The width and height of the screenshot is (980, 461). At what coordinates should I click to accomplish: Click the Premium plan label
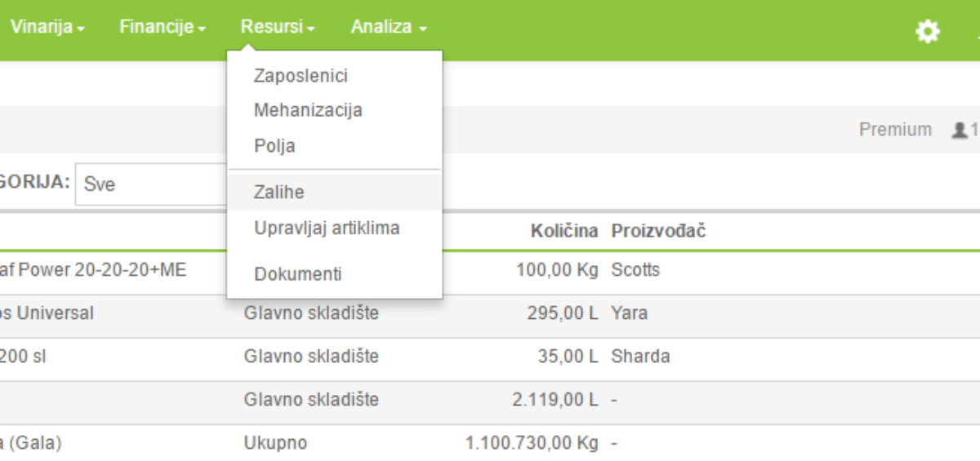pos(895,129)
